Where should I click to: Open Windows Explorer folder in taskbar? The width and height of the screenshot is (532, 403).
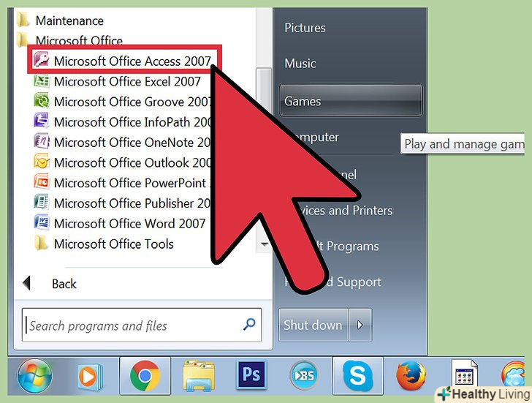coord(199,376)
